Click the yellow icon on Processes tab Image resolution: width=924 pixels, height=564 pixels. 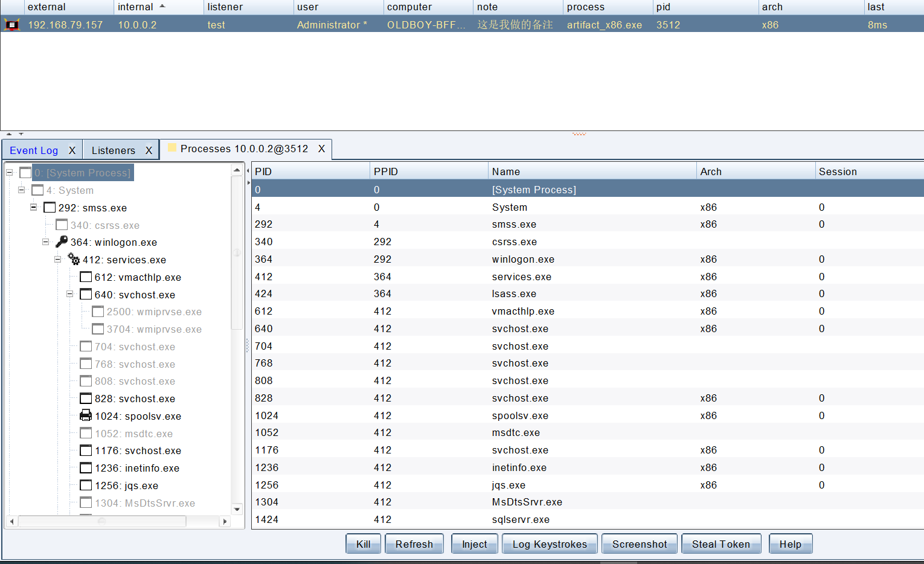coord(172,148)
